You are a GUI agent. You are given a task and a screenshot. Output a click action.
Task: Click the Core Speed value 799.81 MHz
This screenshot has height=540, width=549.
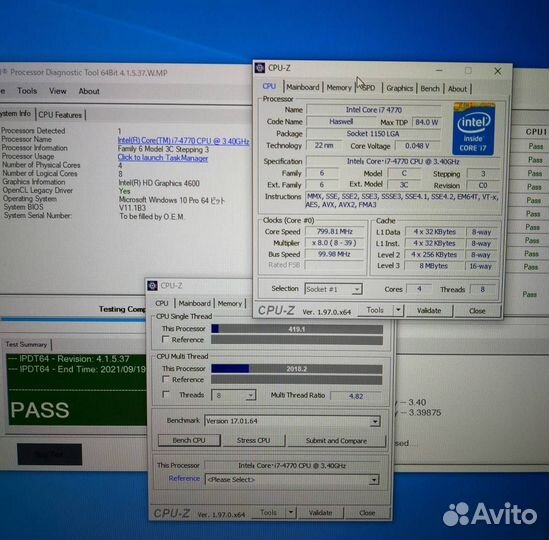[x=334, y=231]
